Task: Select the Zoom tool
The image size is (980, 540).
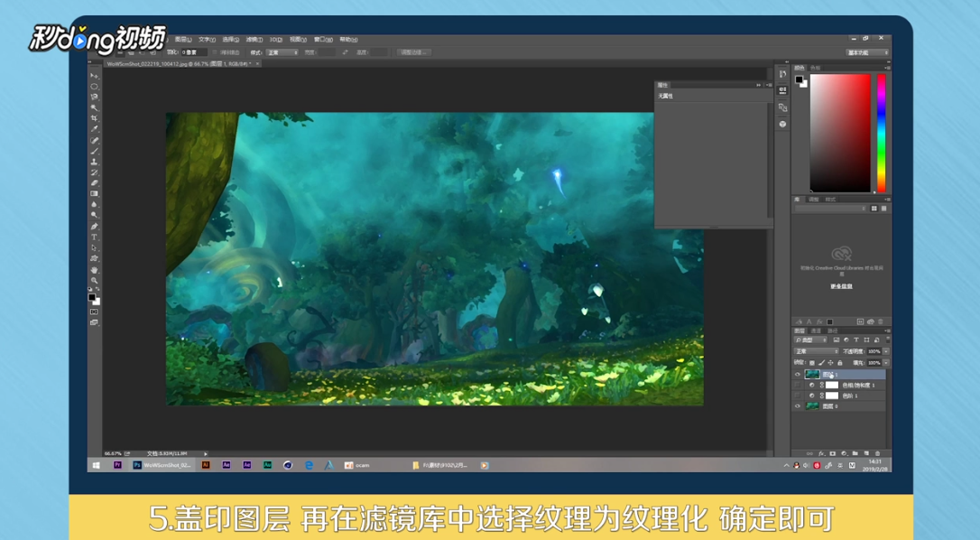Action: click(95, 280)
